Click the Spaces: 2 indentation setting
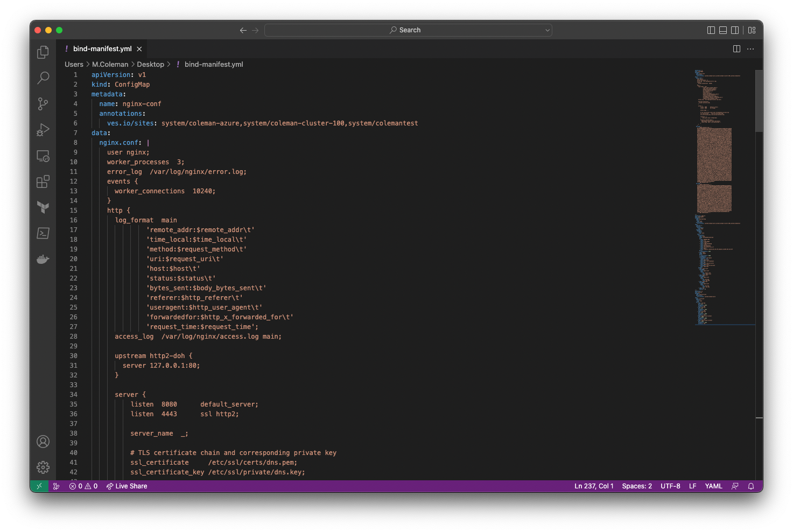The image size is (793, 532). (x=637, y=486)
